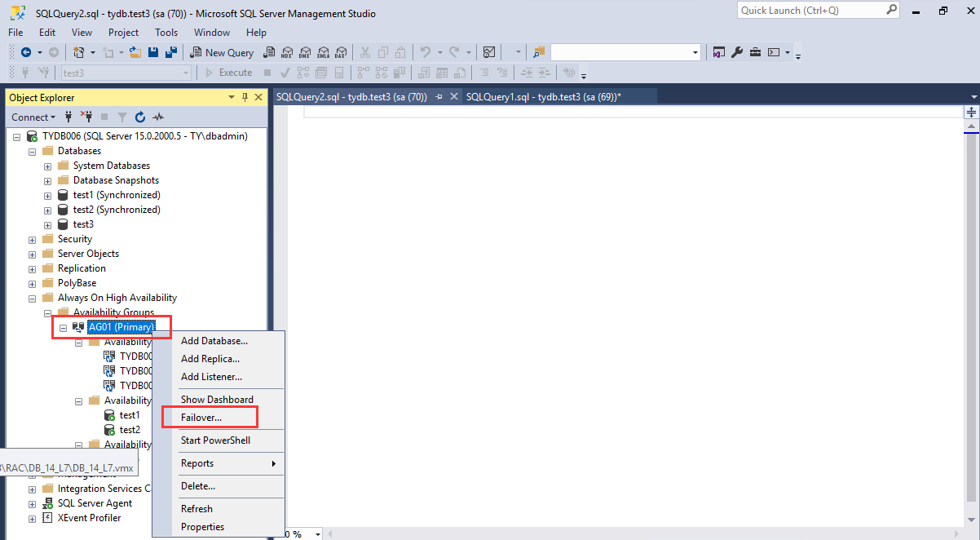Screen dimensions: 980x540
Task: Click the Undo arrow icon
Action: coord(425,52)
